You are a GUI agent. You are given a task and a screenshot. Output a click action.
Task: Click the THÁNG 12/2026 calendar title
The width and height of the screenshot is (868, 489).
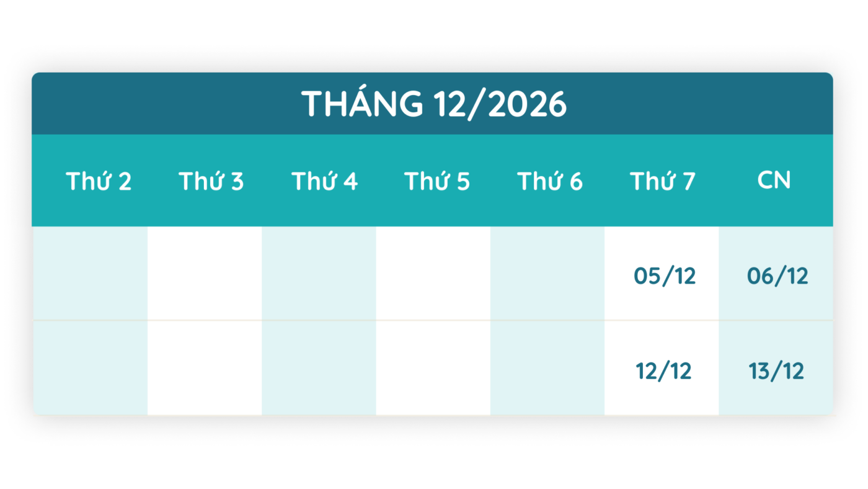pos(434,104)
